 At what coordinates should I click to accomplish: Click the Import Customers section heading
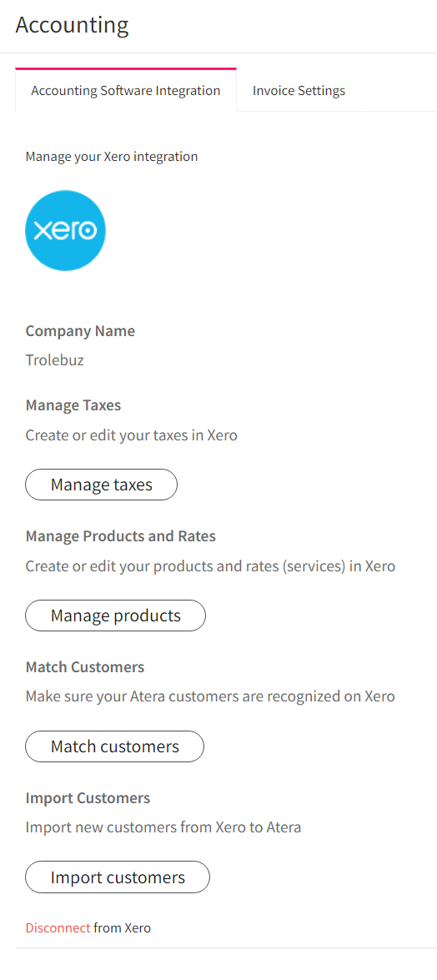click(x=88, y=798)
